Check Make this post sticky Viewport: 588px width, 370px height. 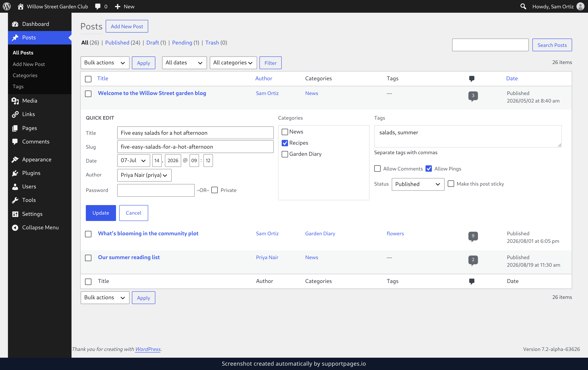451,184
